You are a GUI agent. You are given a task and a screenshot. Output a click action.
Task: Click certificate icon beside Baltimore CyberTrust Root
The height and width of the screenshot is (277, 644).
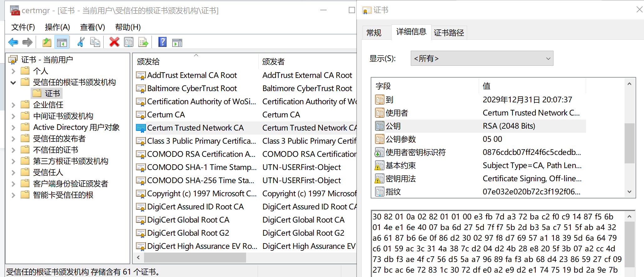[x=141, y=89]
